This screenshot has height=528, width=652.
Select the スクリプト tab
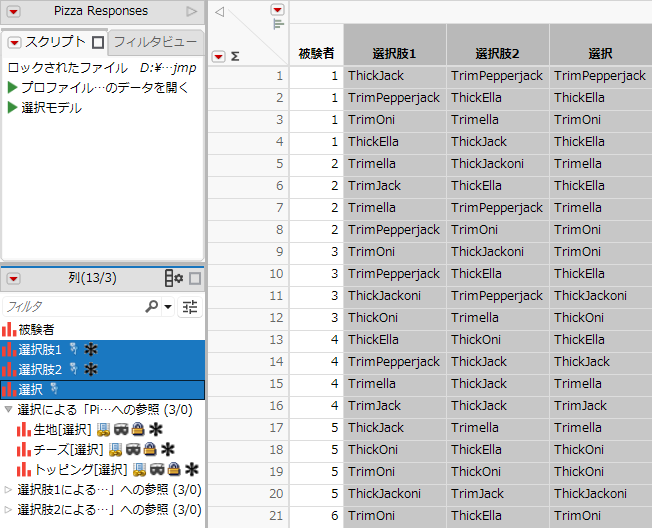coord(54,42)
